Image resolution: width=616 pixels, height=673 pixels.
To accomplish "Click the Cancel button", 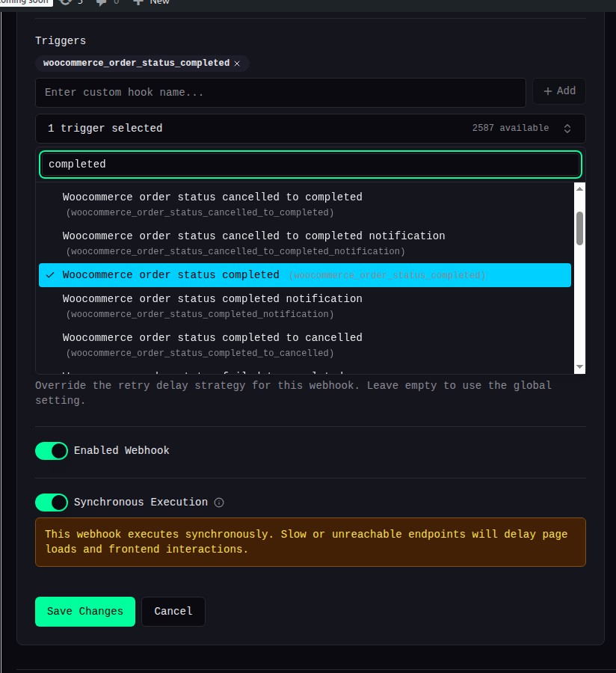I will (173, 612).
